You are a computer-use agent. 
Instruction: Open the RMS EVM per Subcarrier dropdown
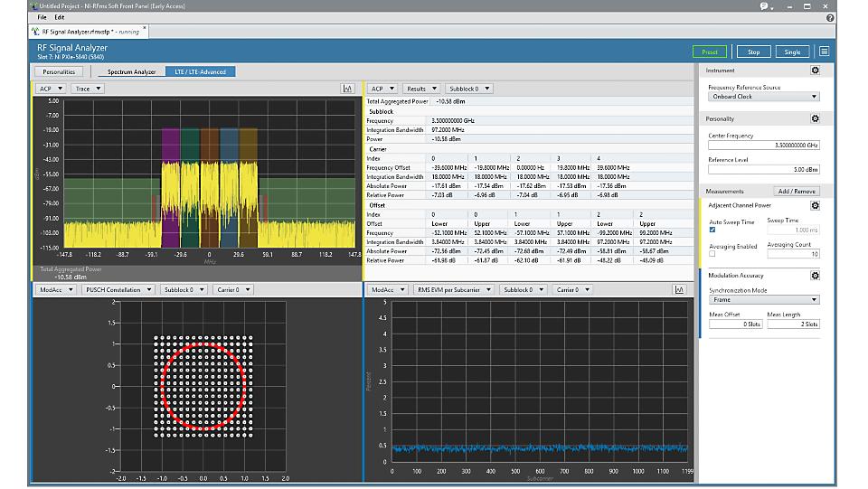(x=453, y=289)
